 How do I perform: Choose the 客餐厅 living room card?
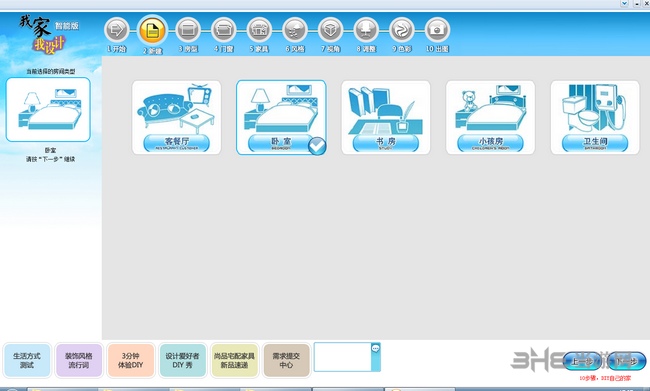pyautogui.click(x=177, y=117)
